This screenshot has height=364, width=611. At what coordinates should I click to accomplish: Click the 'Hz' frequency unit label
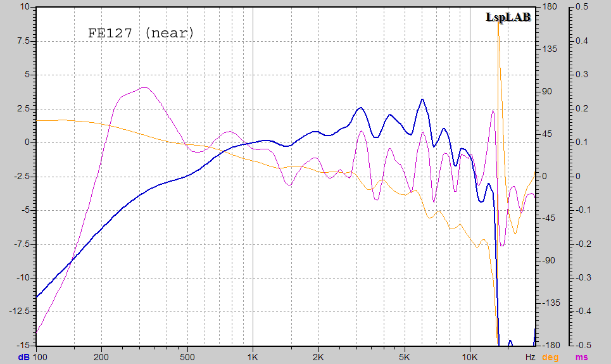(530, 357)
